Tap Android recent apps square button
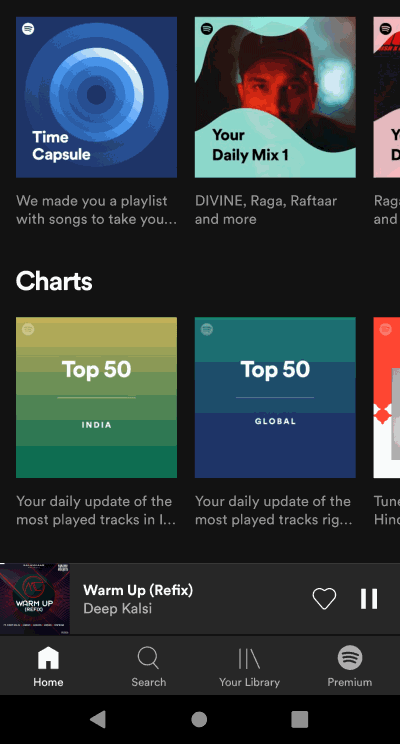 (299, 719)
